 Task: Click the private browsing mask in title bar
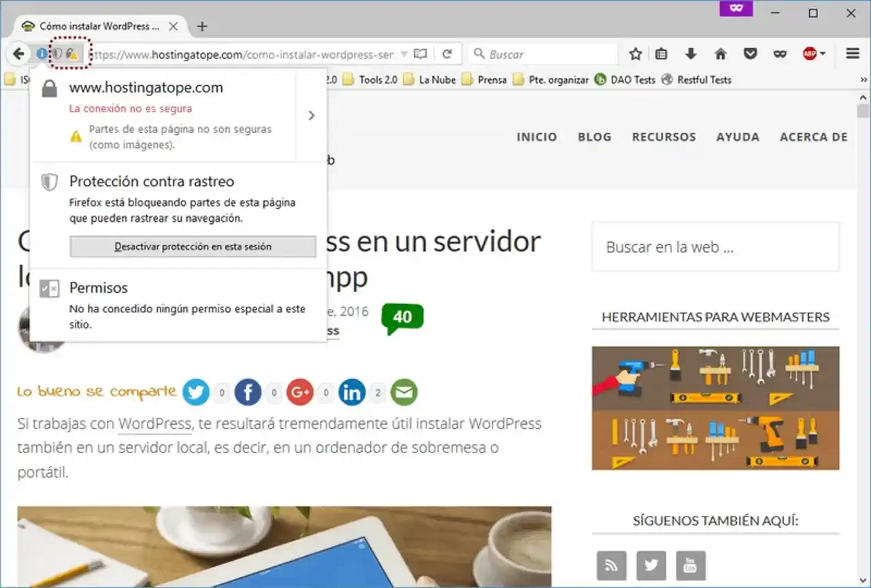tap(736, 8)
